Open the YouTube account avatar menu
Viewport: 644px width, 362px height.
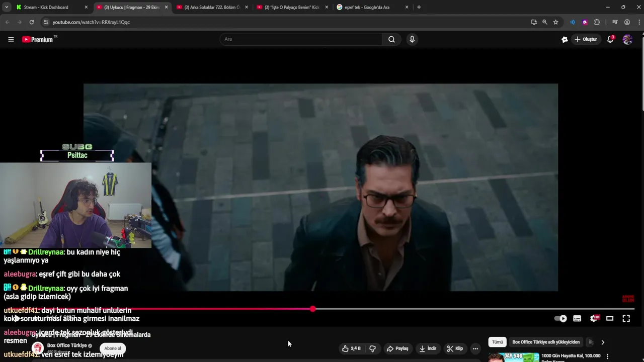click(x=627, y=39)
